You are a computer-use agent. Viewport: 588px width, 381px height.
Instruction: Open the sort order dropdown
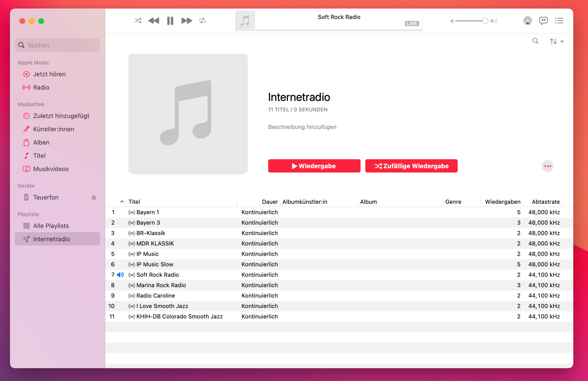(557, 41)
